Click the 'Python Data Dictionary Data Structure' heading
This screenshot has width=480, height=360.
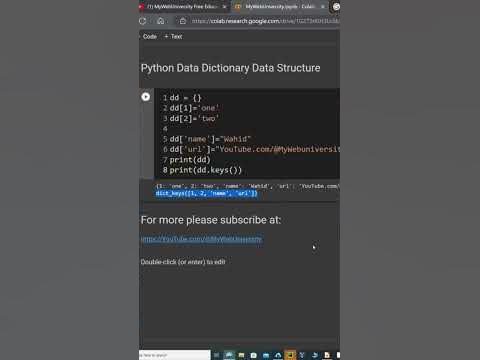230,68
